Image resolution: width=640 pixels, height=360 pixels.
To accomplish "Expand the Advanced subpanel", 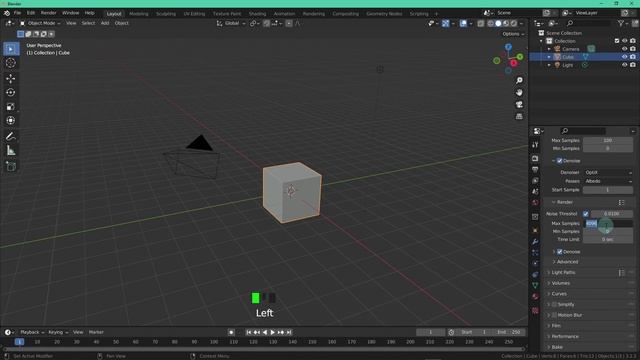I will tap(567, 262).
